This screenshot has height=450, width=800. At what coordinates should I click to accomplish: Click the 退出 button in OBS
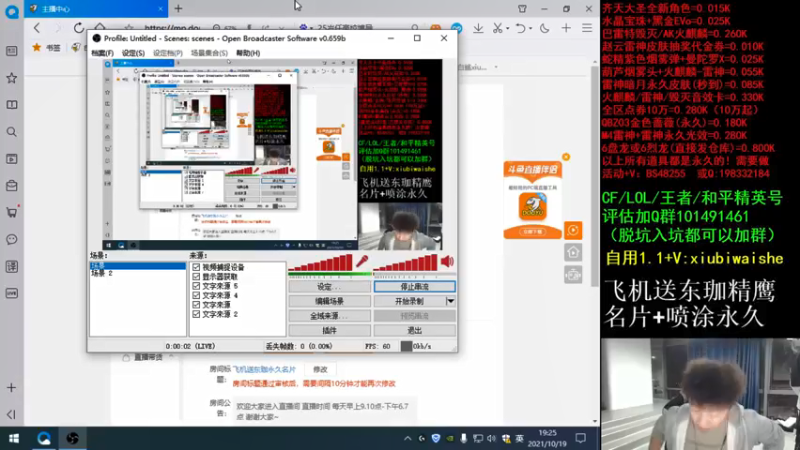(414, 331)
